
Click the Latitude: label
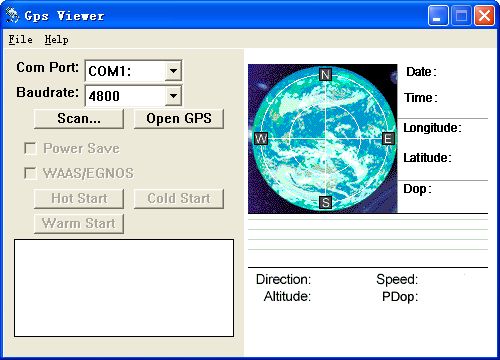pos(427,157)
